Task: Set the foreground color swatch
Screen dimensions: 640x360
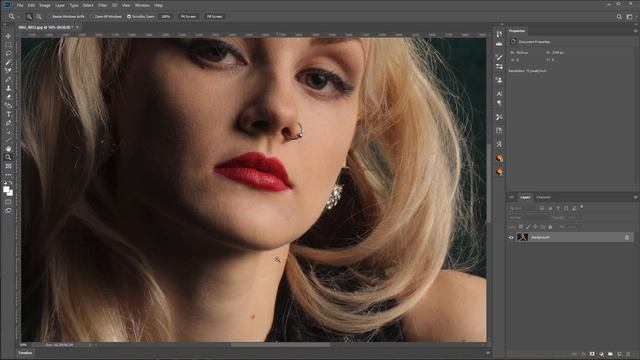Action: point(6,189)
